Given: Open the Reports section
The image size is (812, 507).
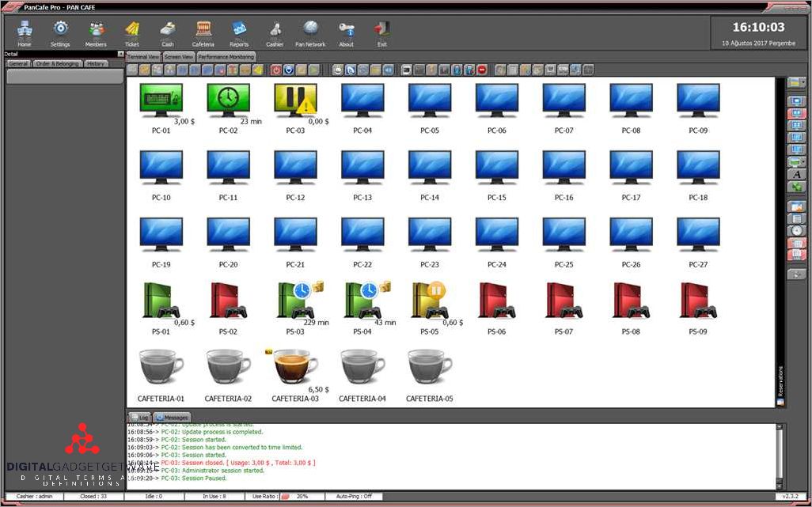Looking at the screenshot, I should (x=239, y=32).
